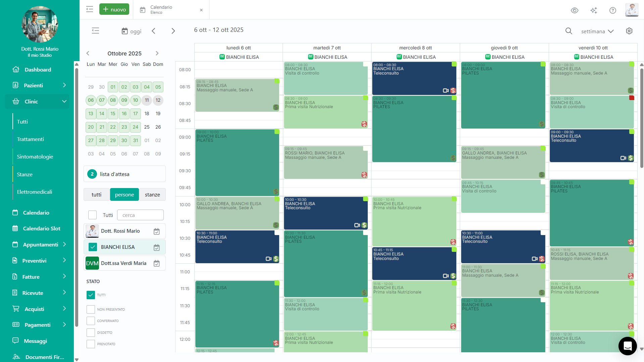Open Dott. Rossi Mario calendar icon
Viewport: 644px width, 362px height.
pos(157,231)
